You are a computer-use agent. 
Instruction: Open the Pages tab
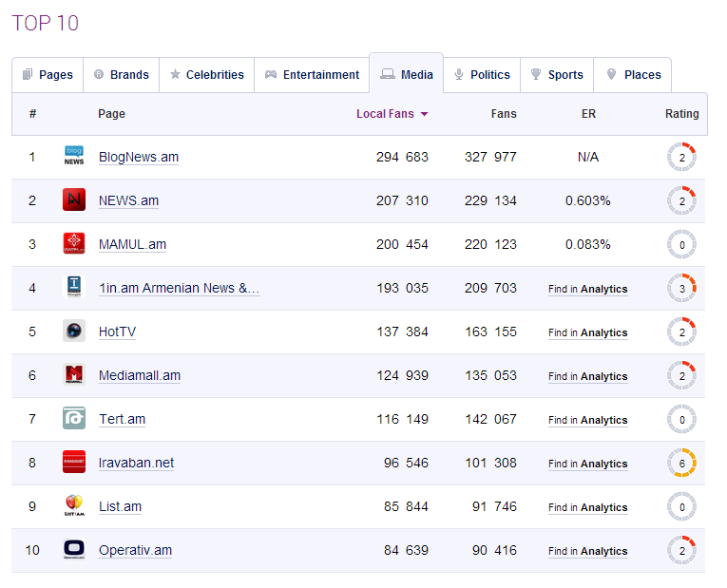click(48, 75)
